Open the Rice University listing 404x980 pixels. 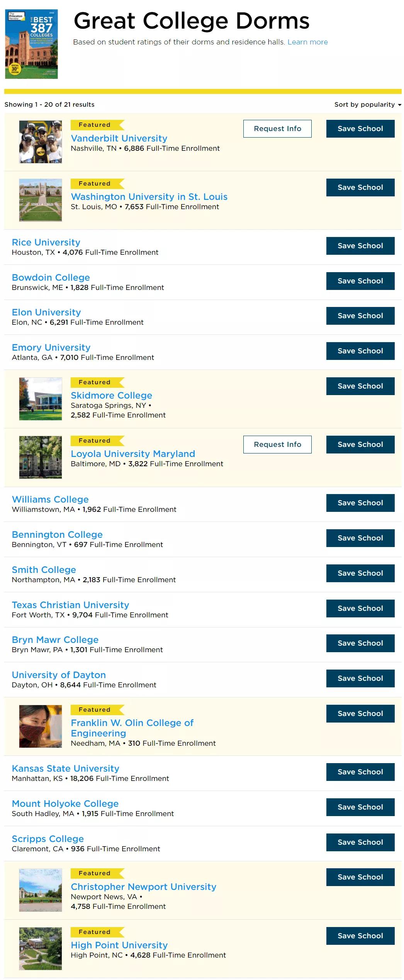46,242
